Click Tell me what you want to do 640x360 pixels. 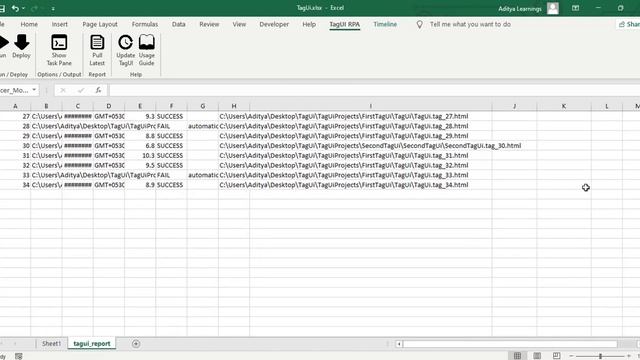pos(470,24)
